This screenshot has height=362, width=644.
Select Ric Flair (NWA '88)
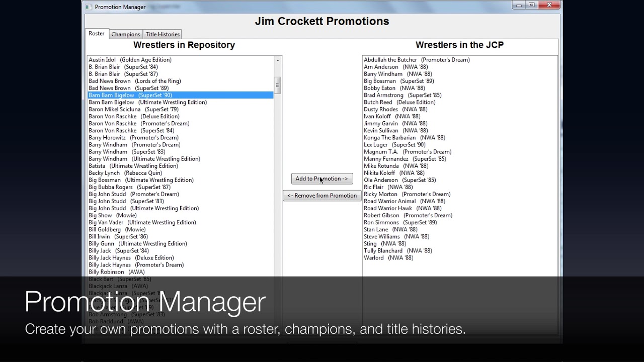[460, 187]
